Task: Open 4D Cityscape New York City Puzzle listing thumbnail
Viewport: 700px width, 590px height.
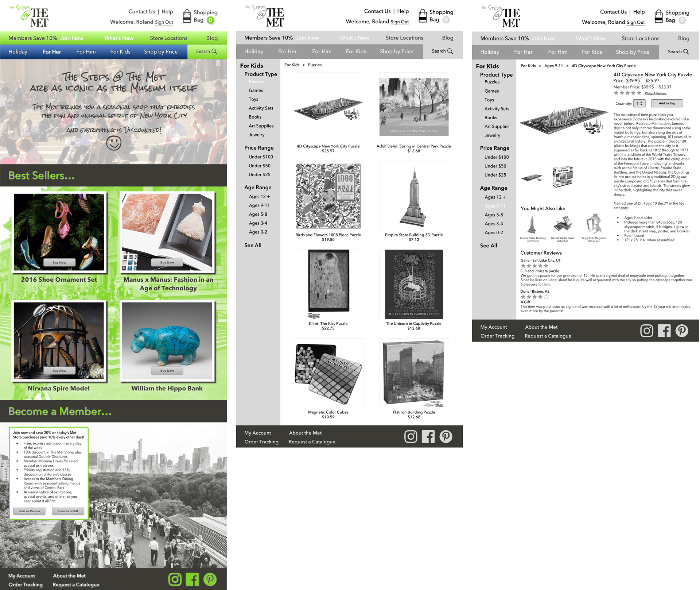Action: pos(328,109)
